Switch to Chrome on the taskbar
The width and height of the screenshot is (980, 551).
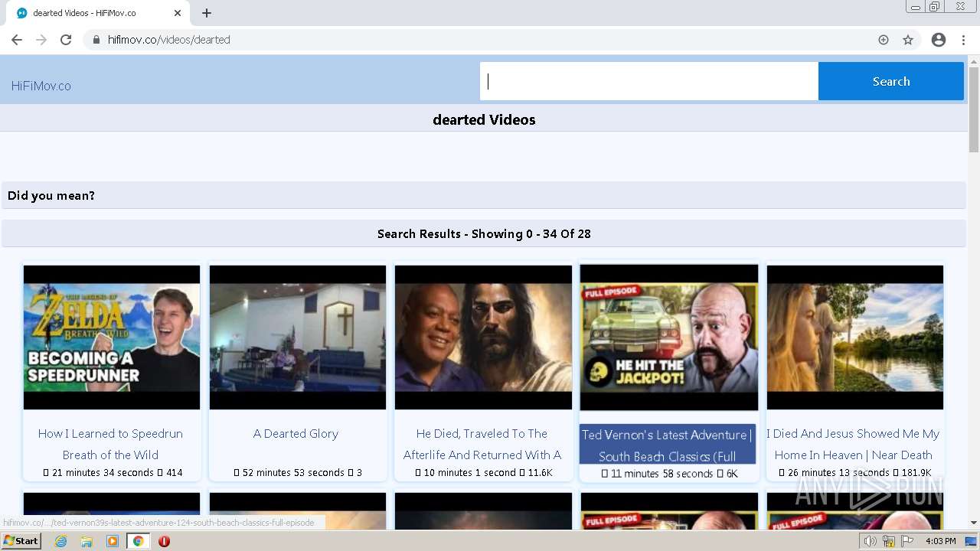click(139, 541)
